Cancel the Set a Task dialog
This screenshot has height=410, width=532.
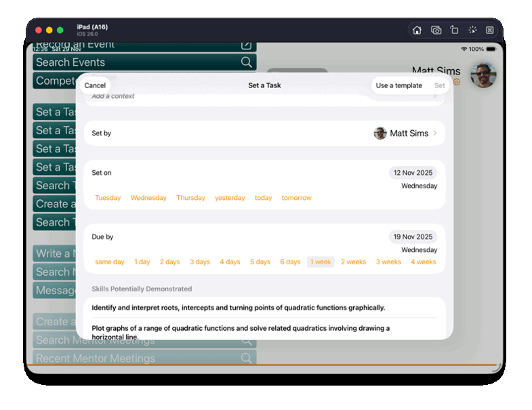tap(95, 85)
